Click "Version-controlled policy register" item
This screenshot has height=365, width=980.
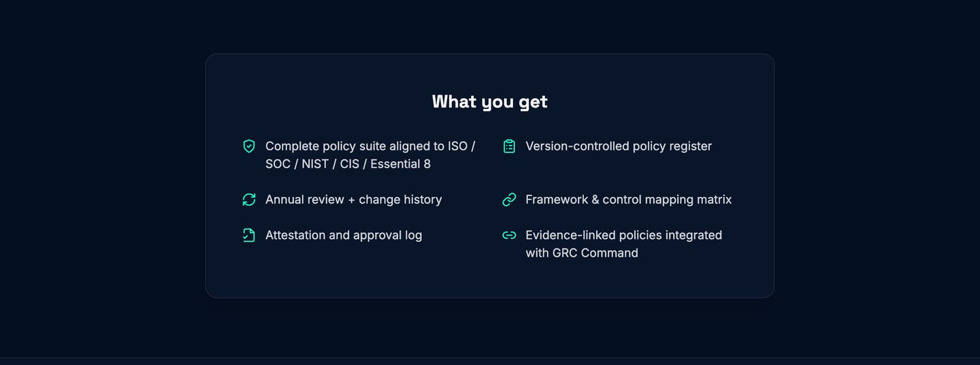[x=618, y=146]
